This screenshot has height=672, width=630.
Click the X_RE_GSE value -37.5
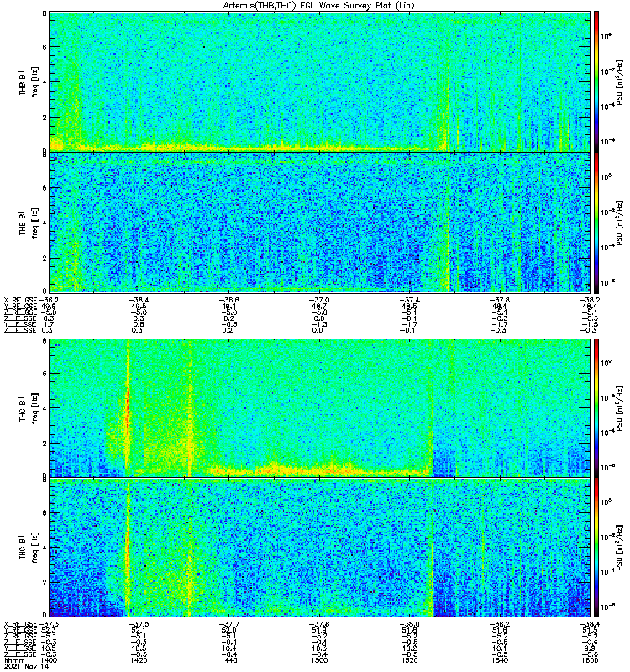138,624
